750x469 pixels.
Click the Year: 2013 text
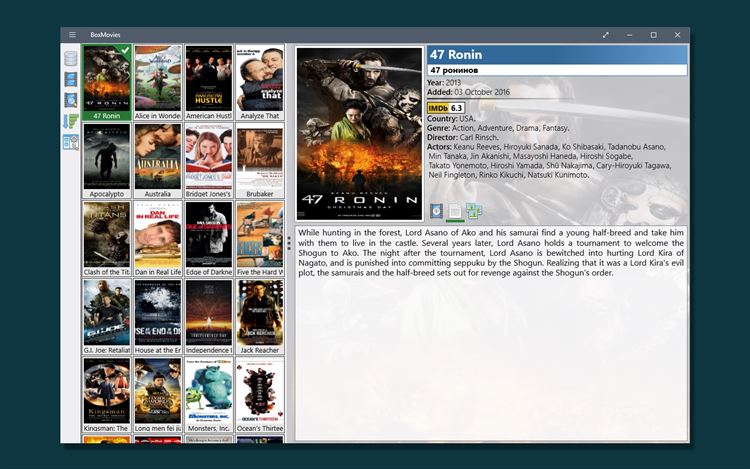444,83
